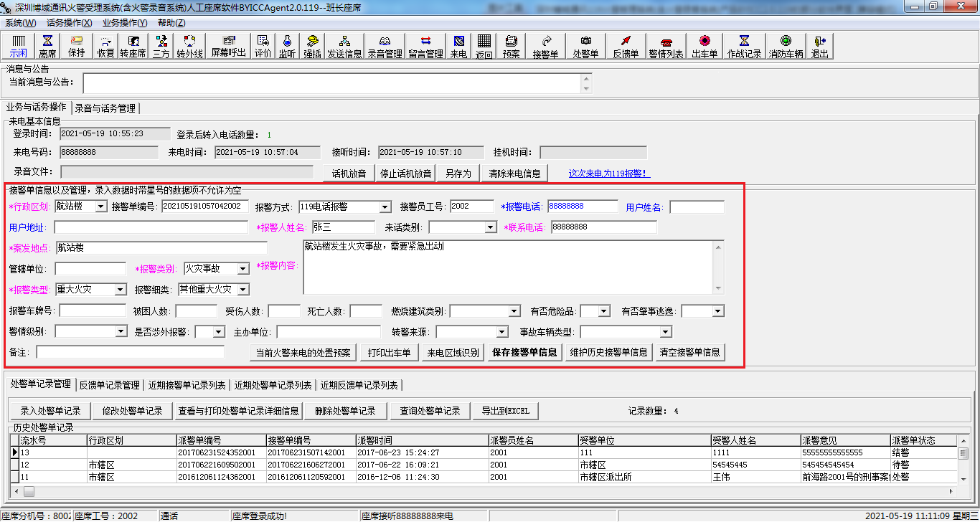Expand the 报警方式 alarm method dropdown
980x522 pixels.
(385, 207)
